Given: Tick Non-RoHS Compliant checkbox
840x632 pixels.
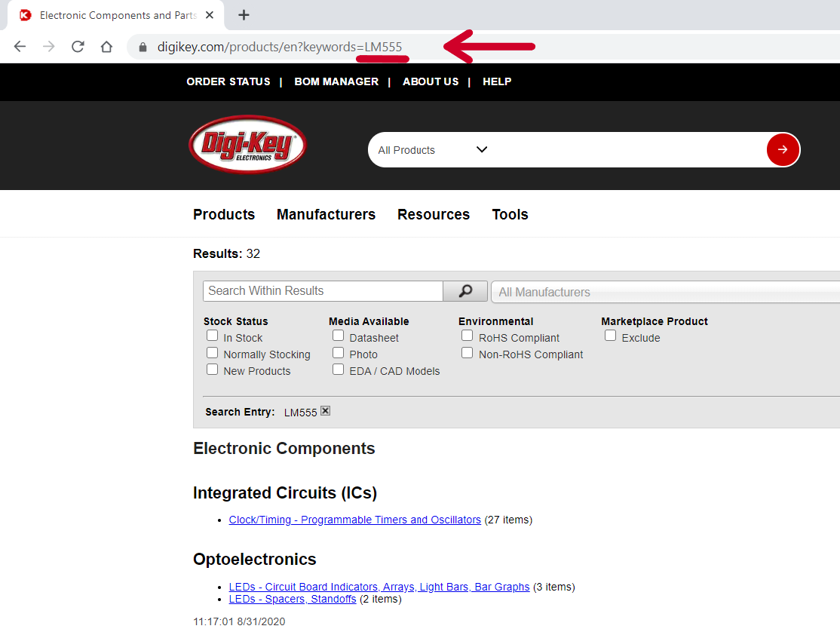Looking at the screenshot, I should tap(468, 353).
